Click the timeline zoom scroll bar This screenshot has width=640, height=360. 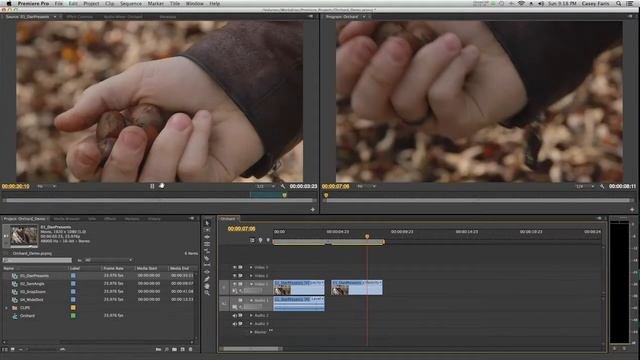[x=250, y=349]
